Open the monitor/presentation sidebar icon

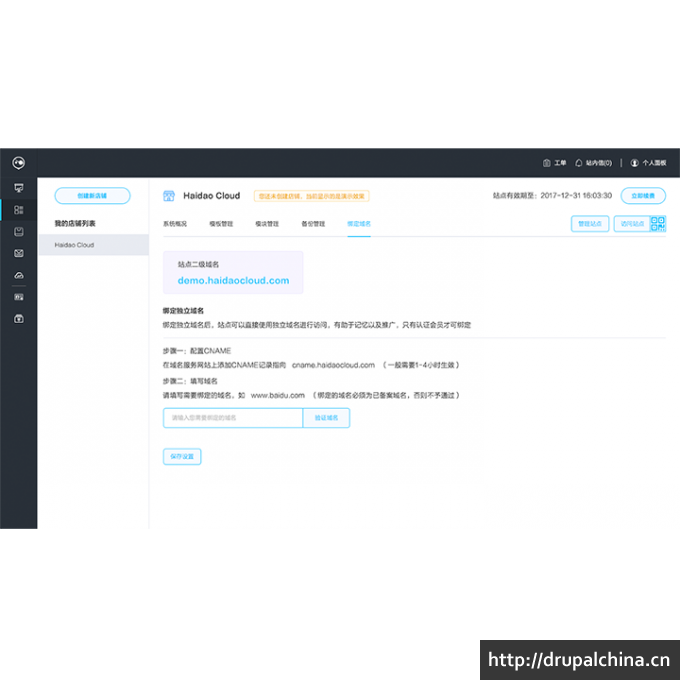19,188
